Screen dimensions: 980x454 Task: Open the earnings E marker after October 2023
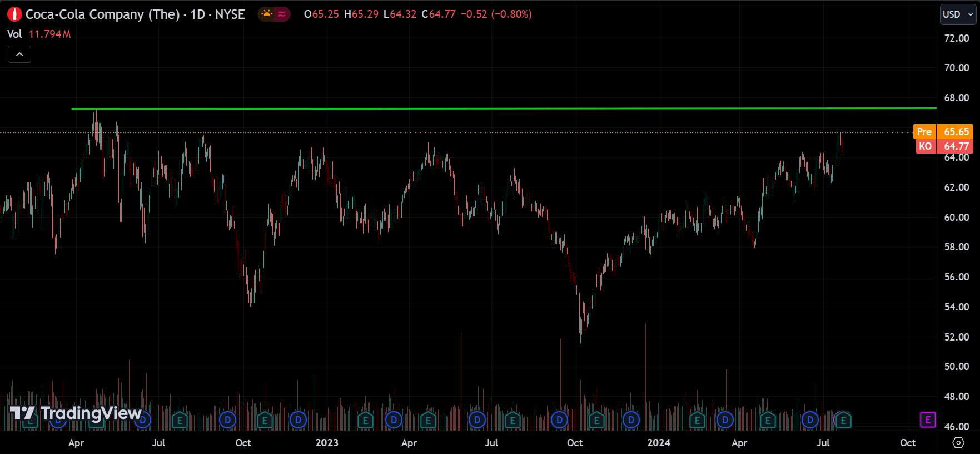pos(596,421)
